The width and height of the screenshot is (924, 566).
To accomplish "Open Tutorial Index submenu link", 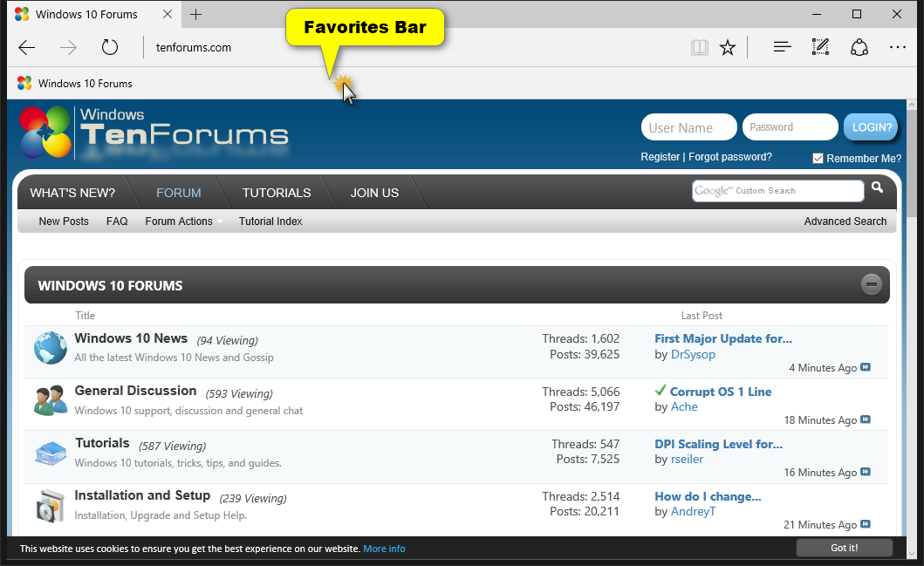I will coord(270,222).
